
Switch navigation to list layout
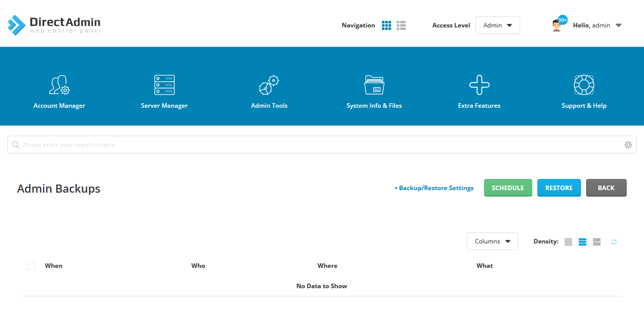pos(401,25)
